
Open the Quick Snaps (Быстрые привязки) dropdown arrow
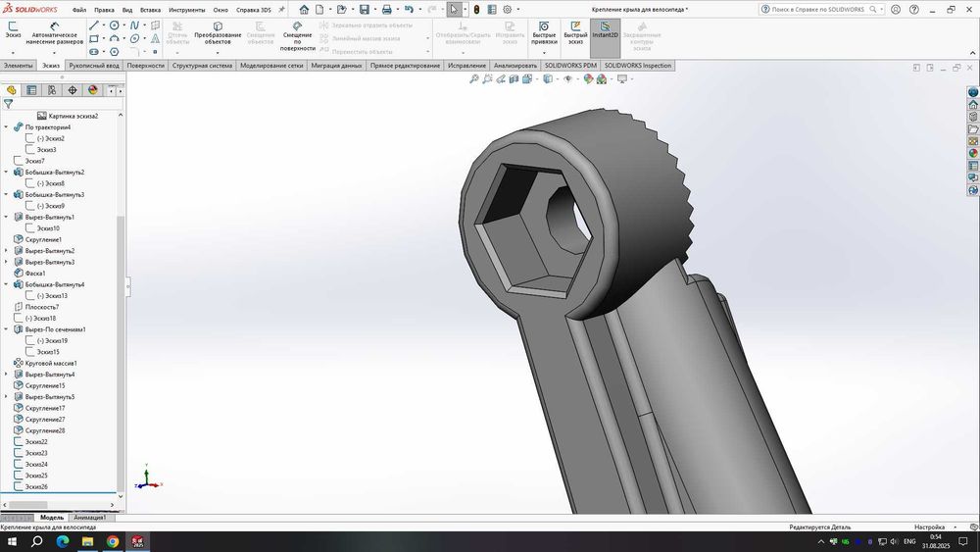544,53
